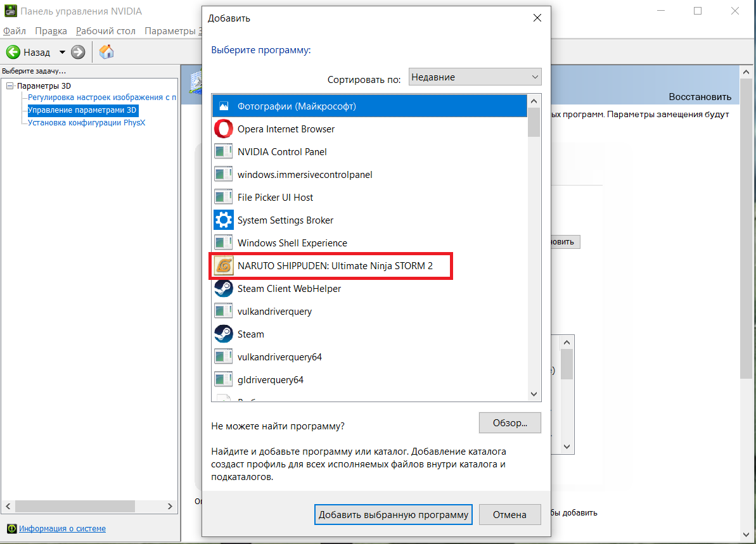
Task: Select the vulkandriverquery entry text
Action: point(275,312)
